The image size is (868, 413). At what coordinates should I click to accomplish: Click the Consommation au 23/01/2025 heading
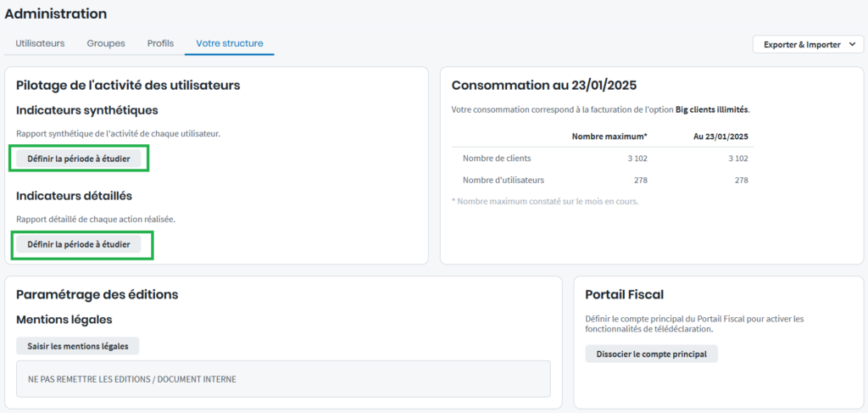coord(543,85)
